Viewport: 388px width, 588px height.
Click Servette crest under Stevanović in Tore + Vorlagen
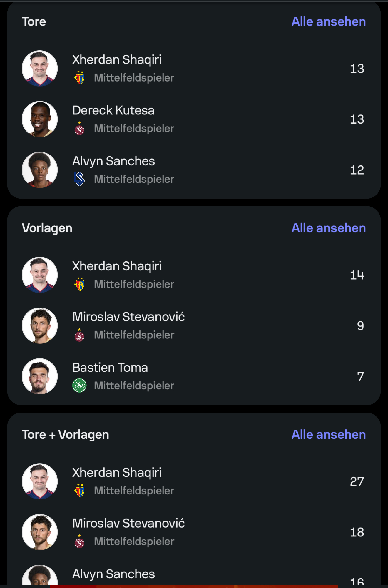(79, 542)
